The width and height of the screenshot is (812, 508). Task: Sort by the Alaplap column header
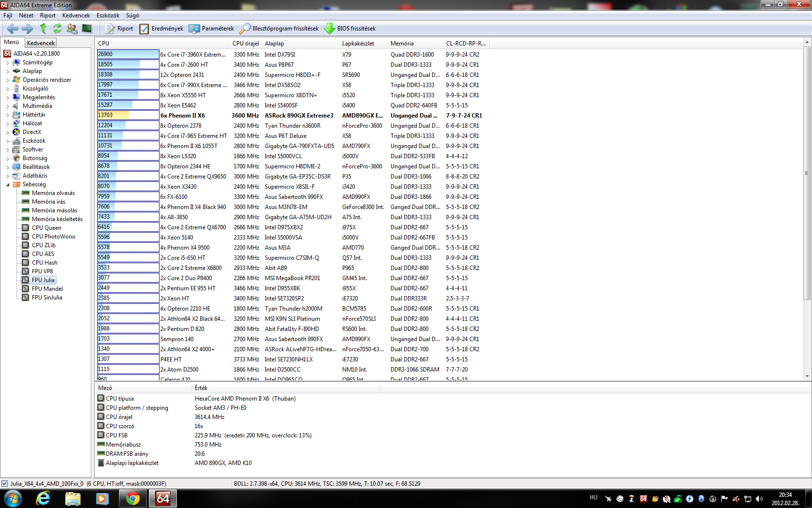pos(300,43)
